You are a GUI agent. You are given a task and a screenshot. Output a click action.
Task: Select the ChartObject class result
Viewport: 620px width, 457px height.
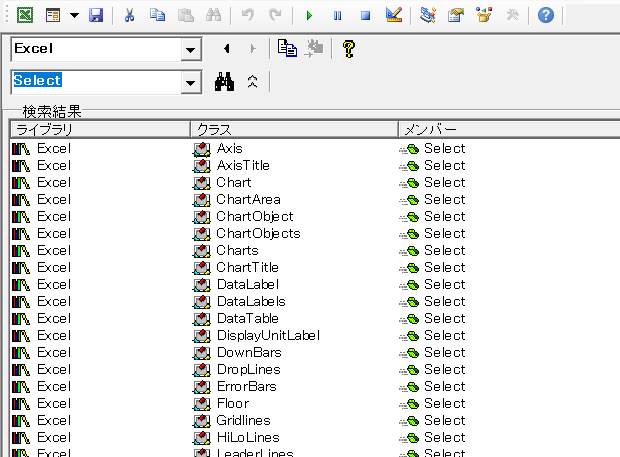pos(255,217)
